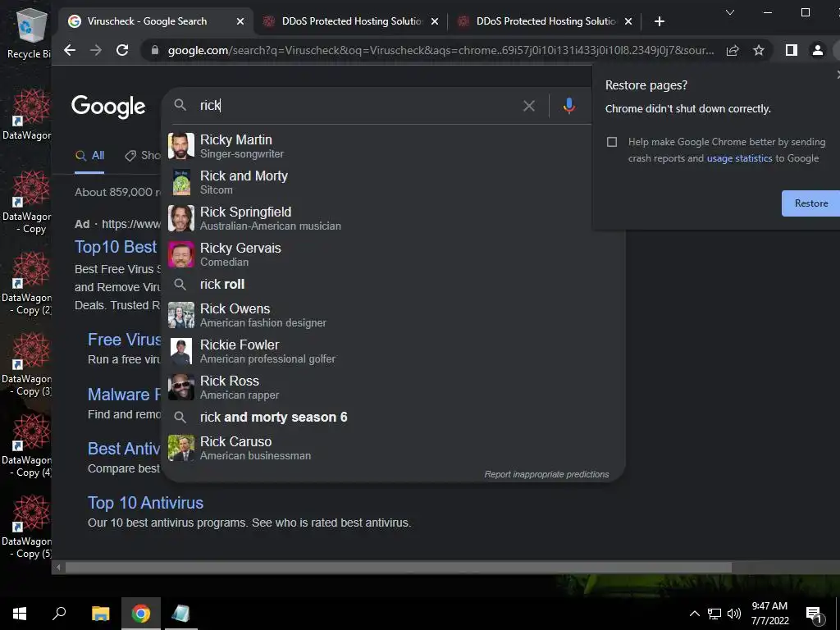Close the second DDoS Protected Hosting tab
This screenshot has width=840, height=630.
click(628, 21)
